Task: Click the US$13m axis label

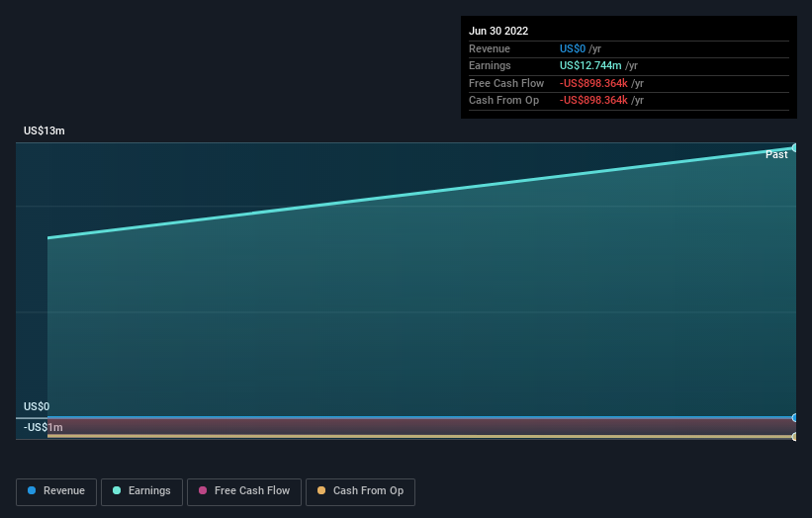Action: pyautogui.click(x=45, y=130)
